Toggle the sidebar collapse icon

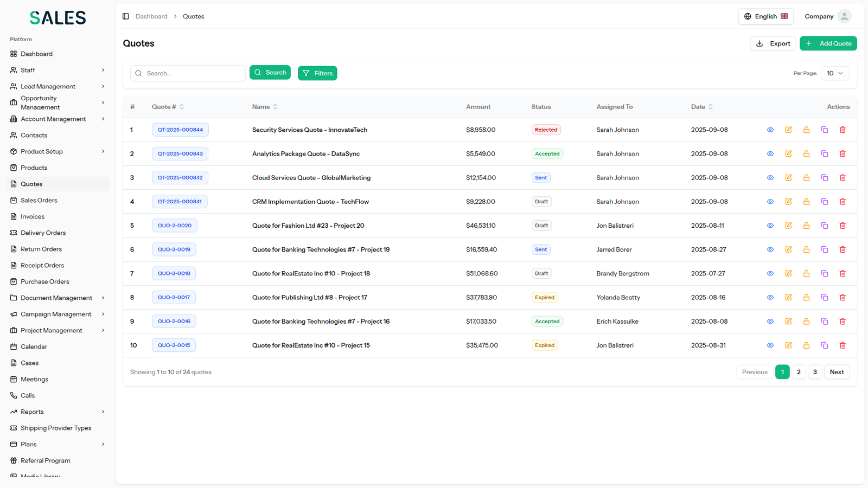(x=126, y=16)
